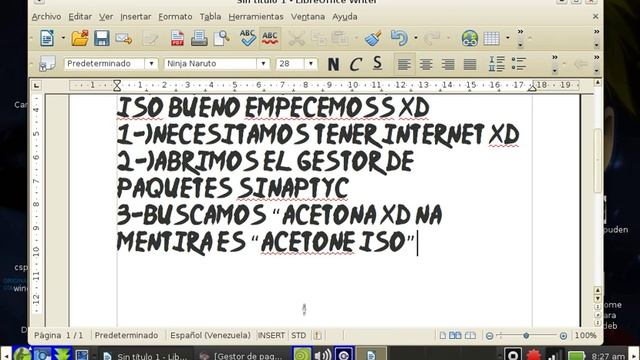Screen dimensions: 640x360
Task: Open the Ventana menu
Action: click(308, 17)
